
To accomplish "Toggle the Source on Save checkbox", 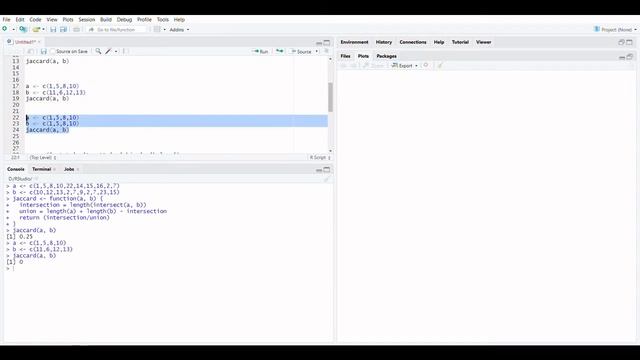I will point(53,51).
